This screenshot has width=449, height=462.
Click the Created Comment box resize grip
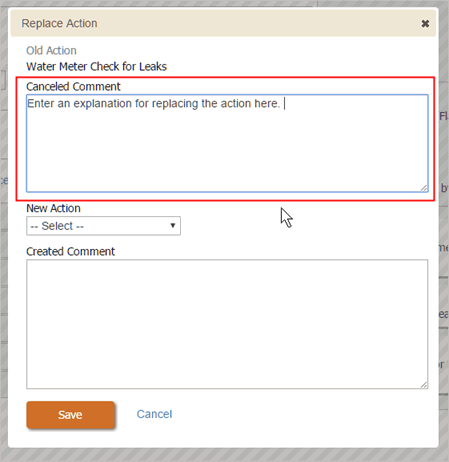point(424,385)
